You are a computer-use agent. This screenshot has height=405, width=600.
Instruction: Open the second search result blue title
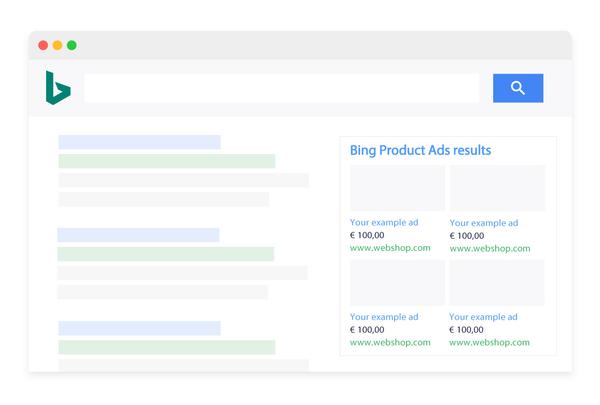[x=138, y=235]
